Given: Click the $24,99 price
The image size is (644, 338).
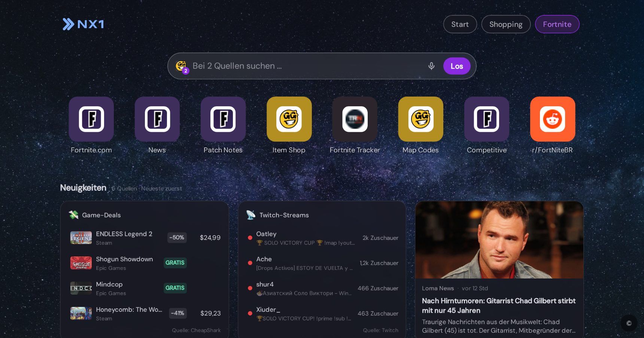Looking at the screenshot, I should pos(210,238).
